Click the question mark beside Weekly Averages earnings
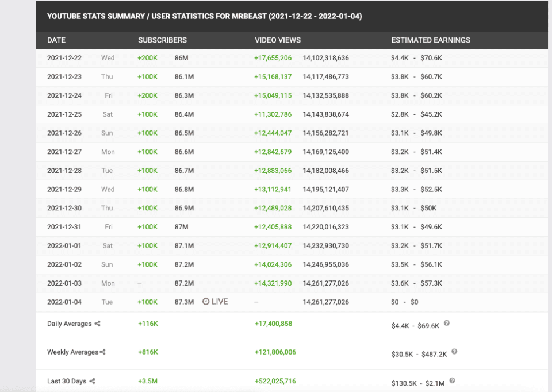Image resolution: width=552 pixels, height=392 pixels. 454,352
